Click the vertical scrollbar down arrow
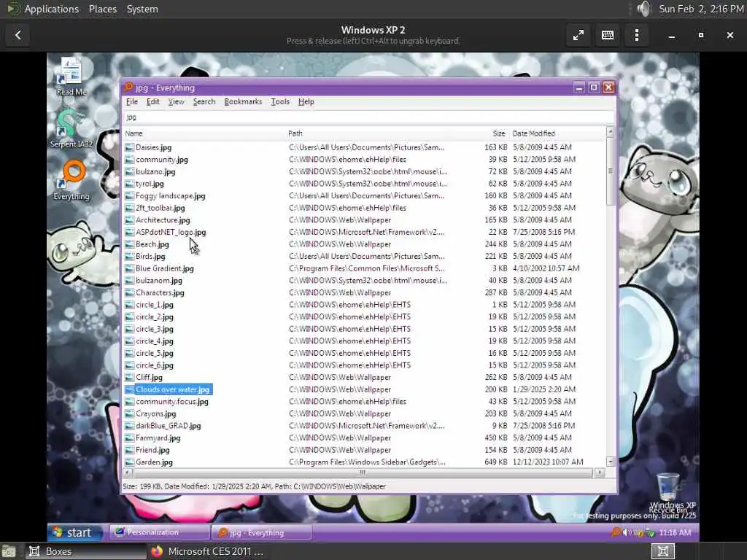Image resolution: width=747 pixels, height=560 pixels. (x=611, y=462)
